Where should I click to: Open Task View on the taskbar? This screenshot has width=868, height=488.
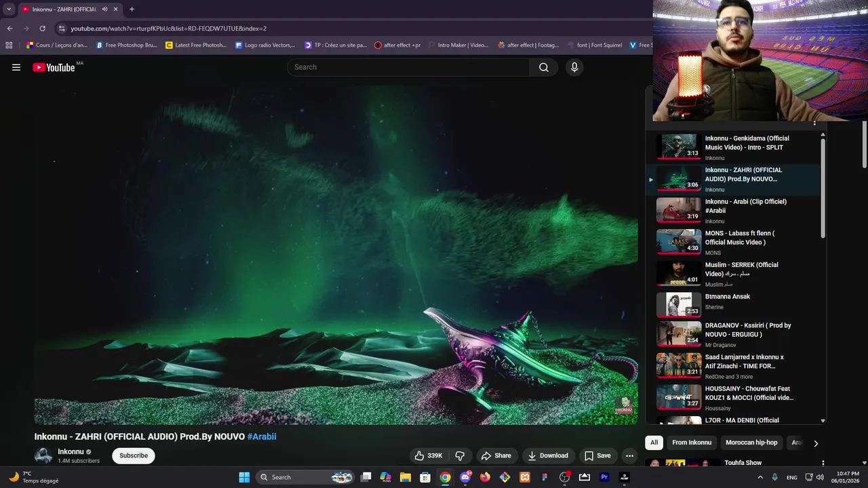(x=366, y=477)
